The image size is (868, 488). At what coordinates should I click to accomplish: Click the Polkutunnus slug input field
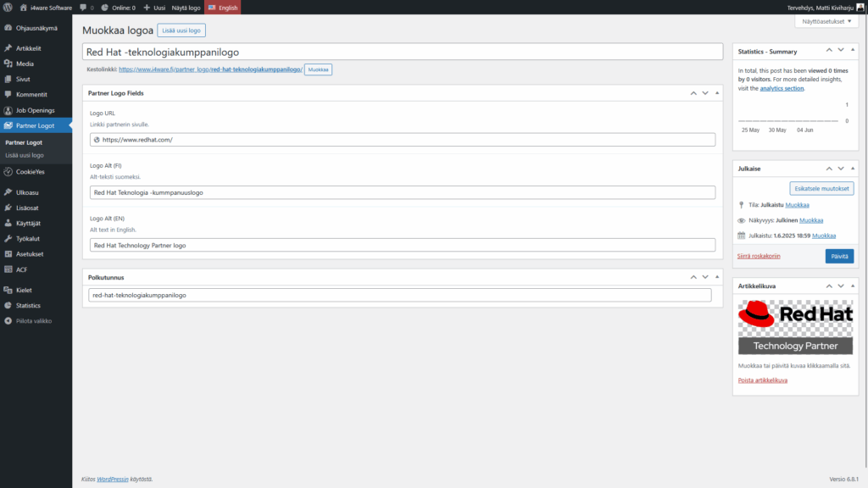pyautogui.click(x=400, y=296)
